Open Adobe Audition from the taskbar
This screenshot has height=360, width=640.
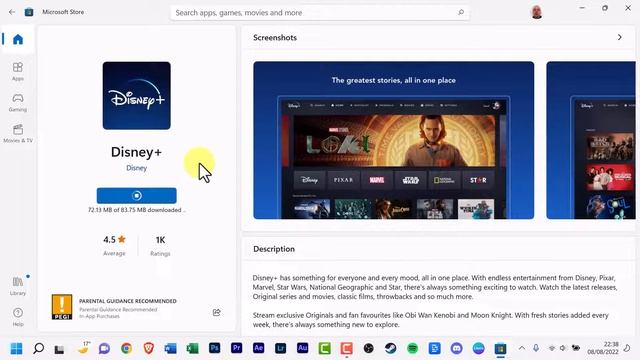pyautogui.click(x=302, y=348)
